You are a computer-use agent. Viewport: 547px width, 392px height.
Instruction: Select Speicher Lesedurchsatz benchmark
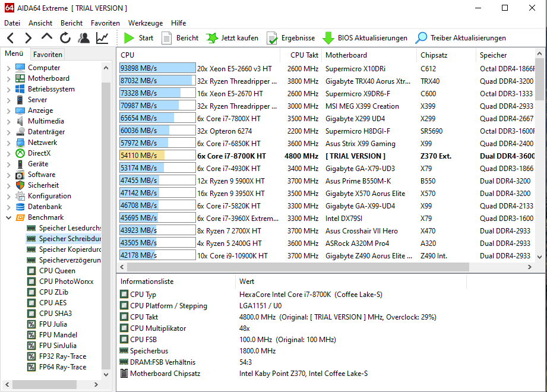click(x=69, y=228)
